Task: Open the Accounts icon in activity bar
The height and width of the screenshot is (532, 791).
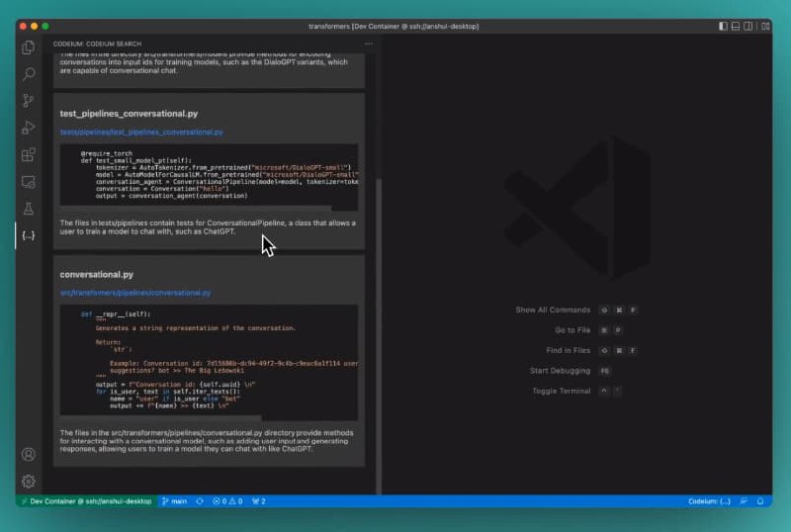Action: (29, 454)
